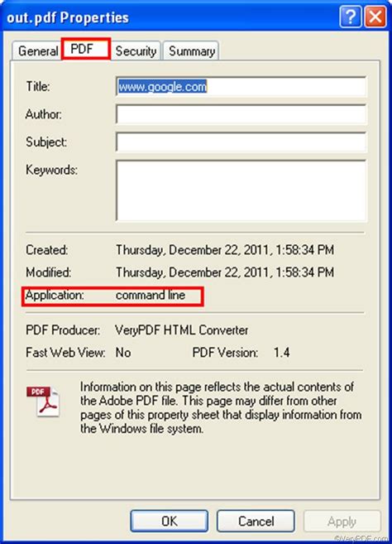The image size is (392, 544).
Task: Switch to the Security tab
Action: click(136, 51)
